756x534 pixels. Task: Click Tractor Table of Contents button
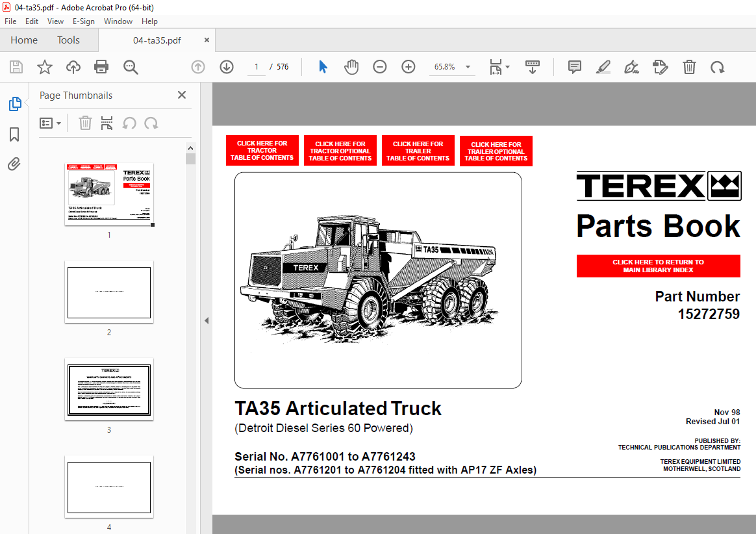tap(262, 151)
